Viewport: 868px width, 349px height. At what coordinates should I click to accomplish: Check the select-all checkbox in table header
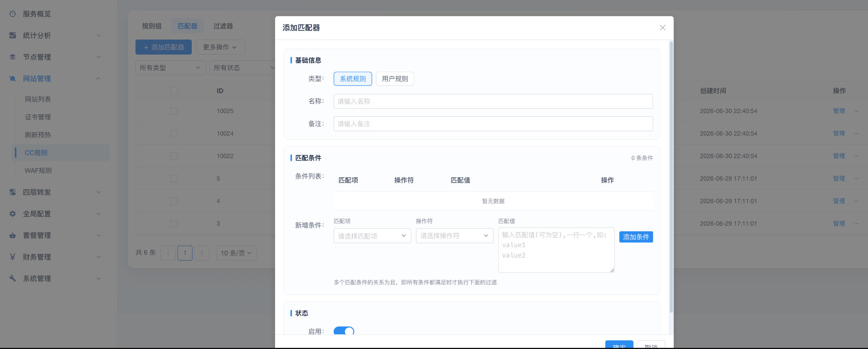pyautogui.click(x=174, y=91)
